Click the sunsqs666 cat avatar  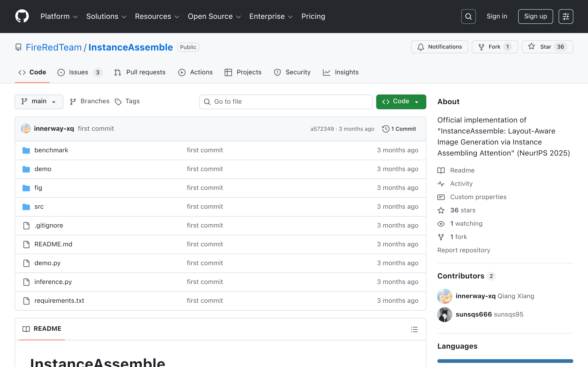[444, 314]
